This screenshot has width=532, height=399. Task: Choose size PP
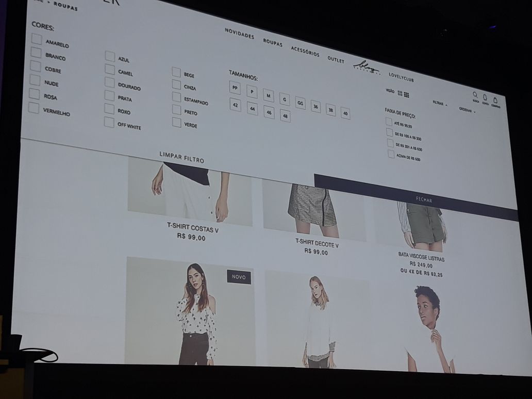pyautogui.click(x=235, y=88)
